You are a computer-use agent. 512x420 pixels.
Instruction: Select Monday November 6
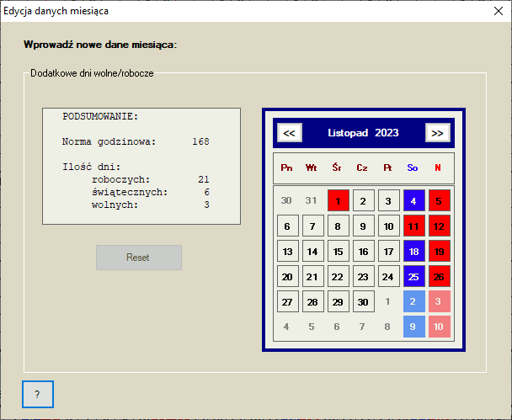click(287, 226)
